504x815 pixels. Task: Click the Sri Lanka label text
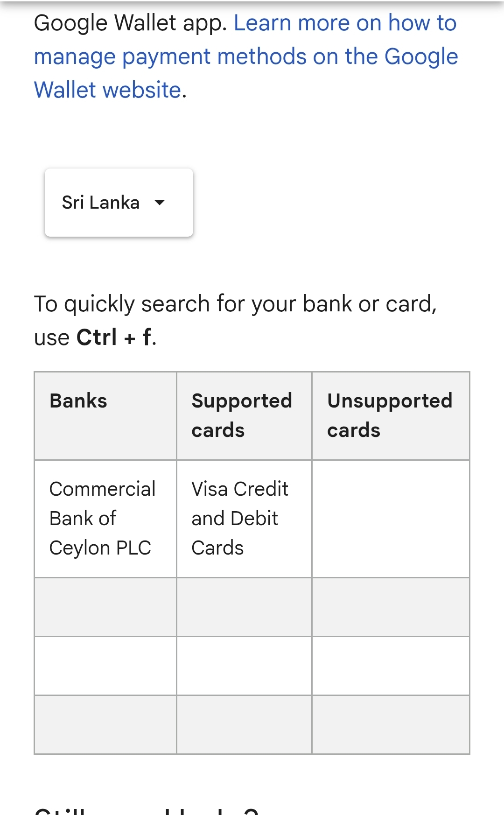coord(101,203)
